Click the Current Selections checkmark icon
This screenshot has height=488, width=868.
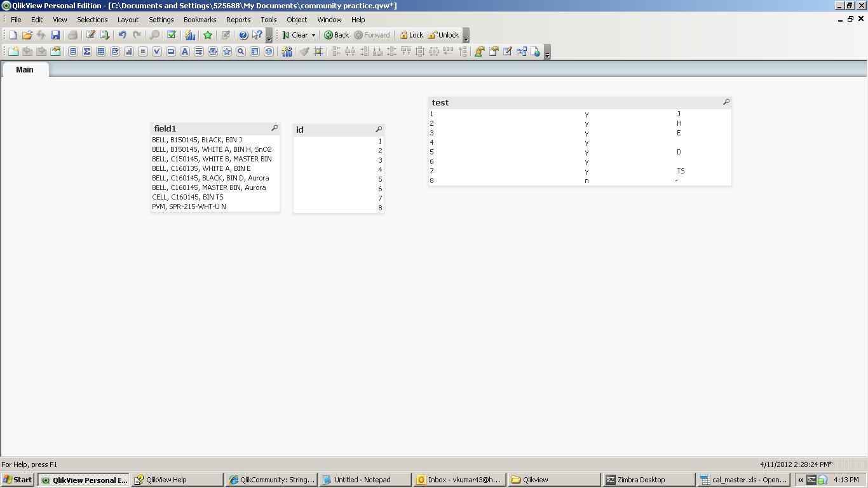171,36
